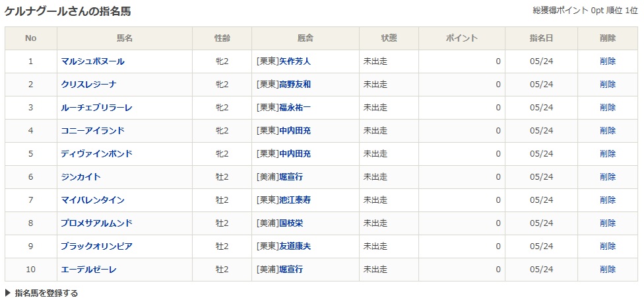Open horse ルーチェブリラーレ link
This screenshot has width=644, height=298.
click(96, 108)
